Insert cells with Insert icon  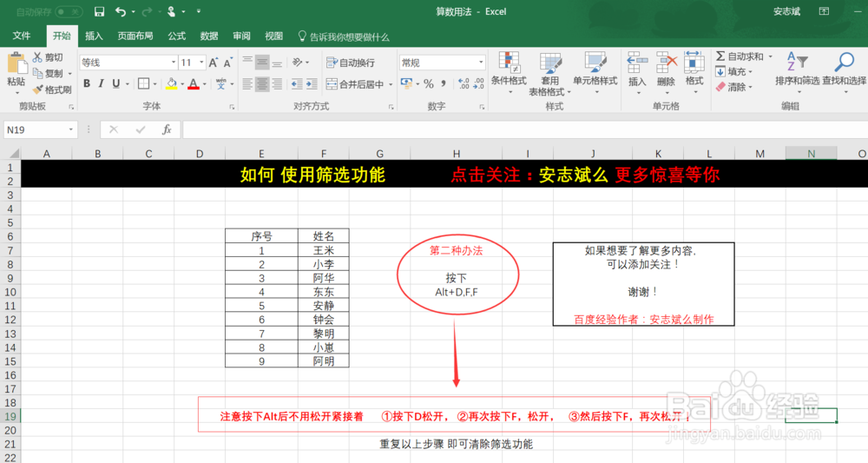[637, 73]
